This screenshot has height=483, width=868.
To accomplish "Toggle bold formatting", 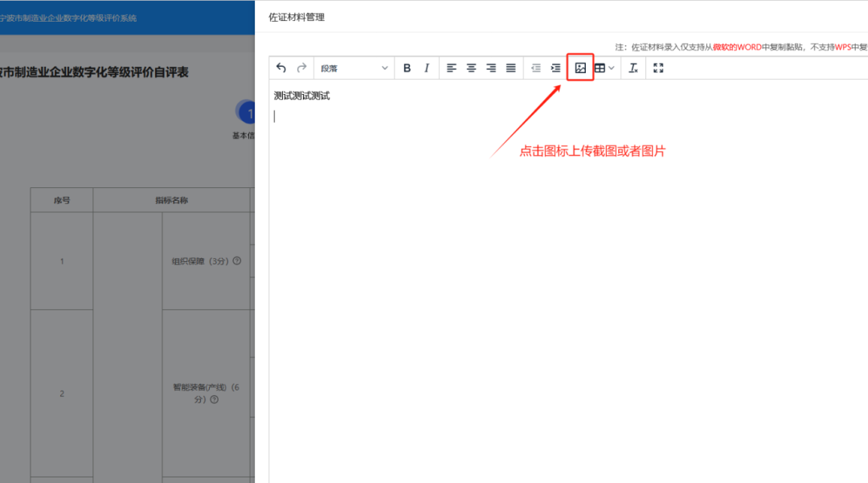I will tap(407, 68).
